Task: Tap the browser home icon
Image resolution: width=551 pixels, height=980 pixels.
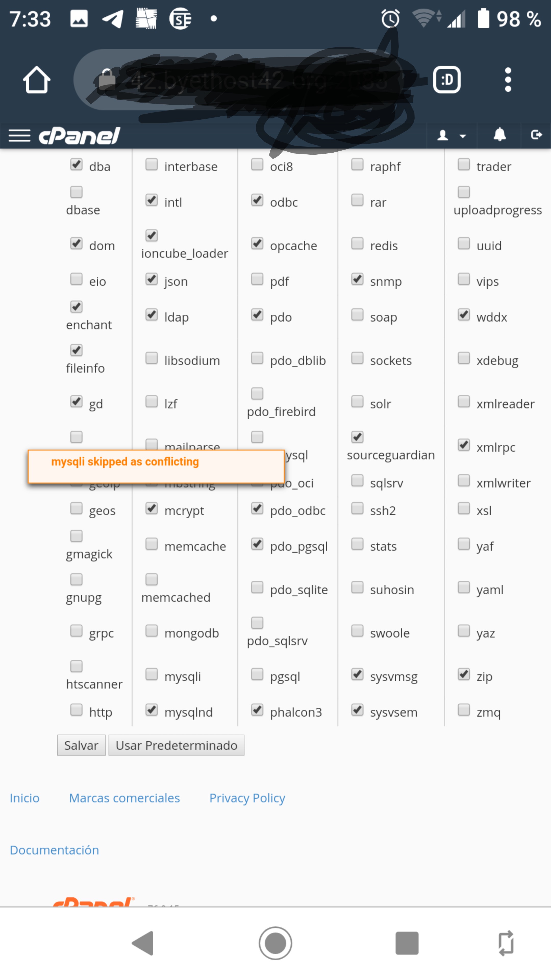Action: tap(36, 80)
